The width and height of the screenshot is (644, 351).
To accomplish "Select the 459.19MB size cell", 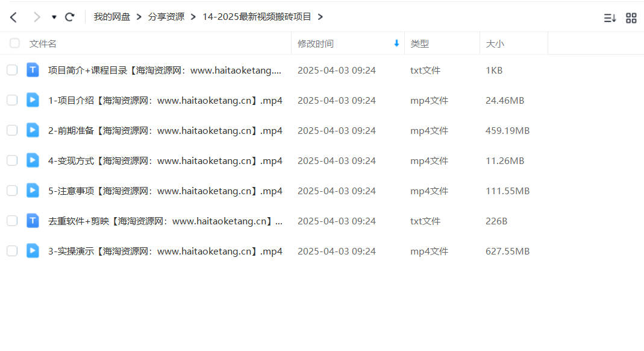I will pos(508,131).
